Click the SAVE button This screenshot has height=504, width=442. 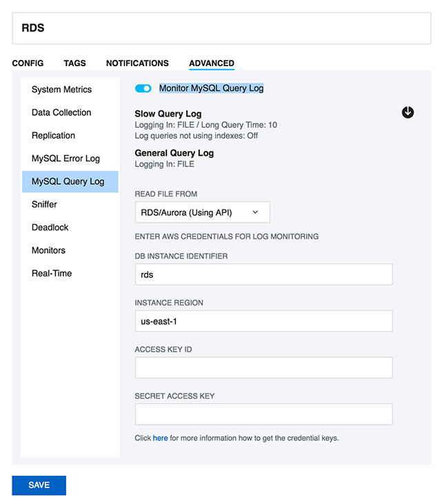click(39, 485)
